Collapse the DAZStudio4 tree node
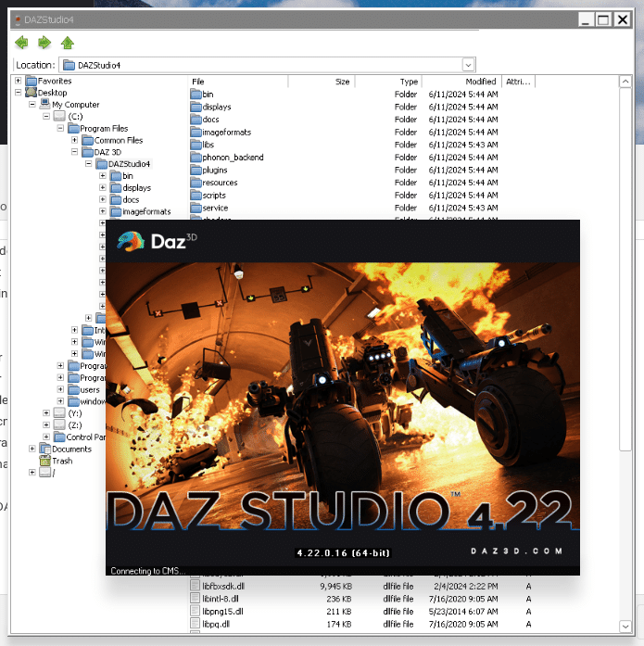 point(89,163)
